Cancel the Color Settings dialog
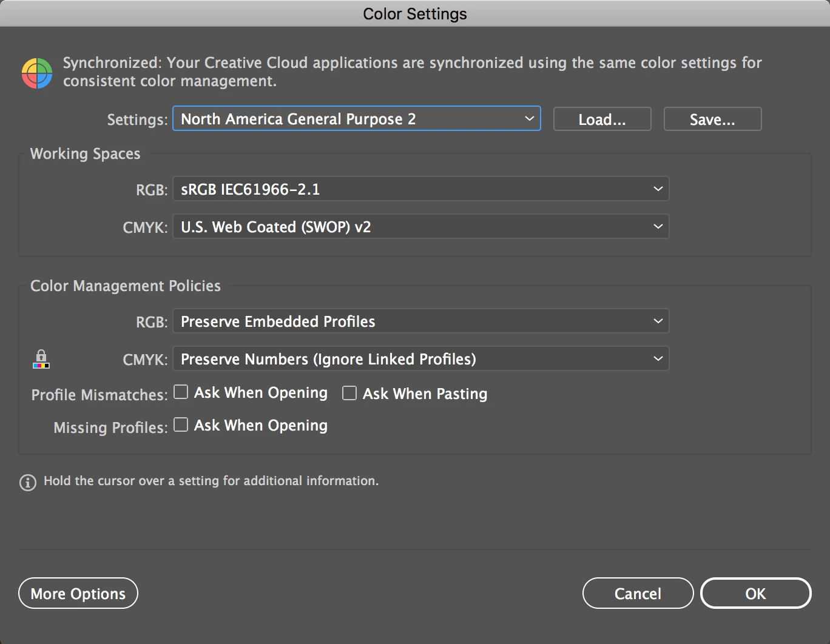Image resolution: width=830 pixels, height=644 pixels. click(638, 593)
